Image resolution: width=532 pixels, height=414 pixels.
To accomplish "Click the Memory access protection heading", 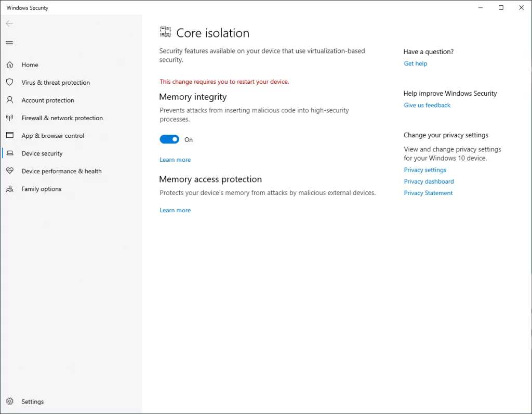I will pyautogui.click(x=210, y=179).
